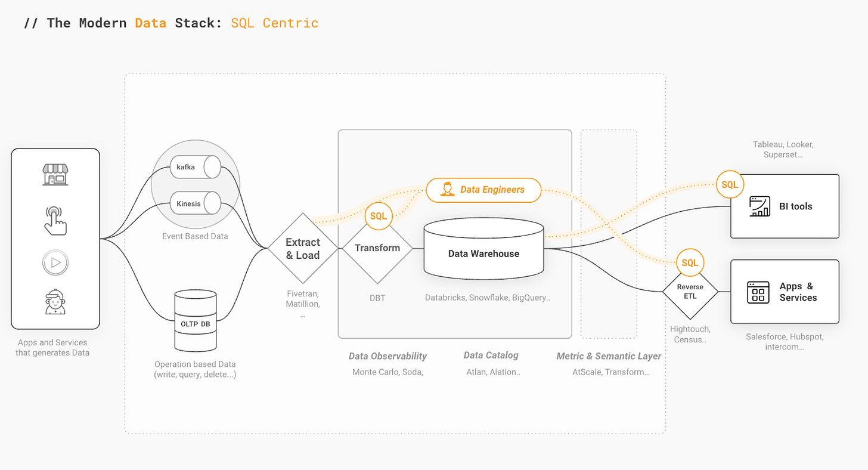Click 'The Modern Data Stack:' heading text
Viewport: 868px width, 470px height.
(x=123, y=23)
